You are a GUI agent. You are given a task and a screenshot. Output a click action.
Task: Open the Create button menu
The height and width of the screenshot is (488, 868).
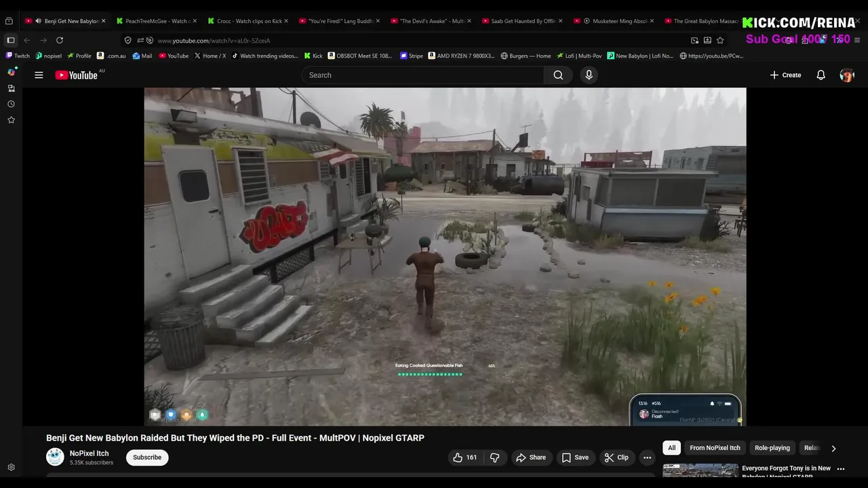tap(785, 75)
